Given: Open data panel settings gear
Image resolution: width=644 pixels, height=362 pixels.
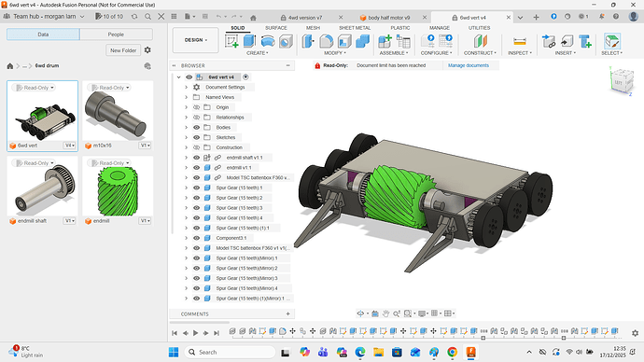Looking at the screenshot, I should click(147, 50).
